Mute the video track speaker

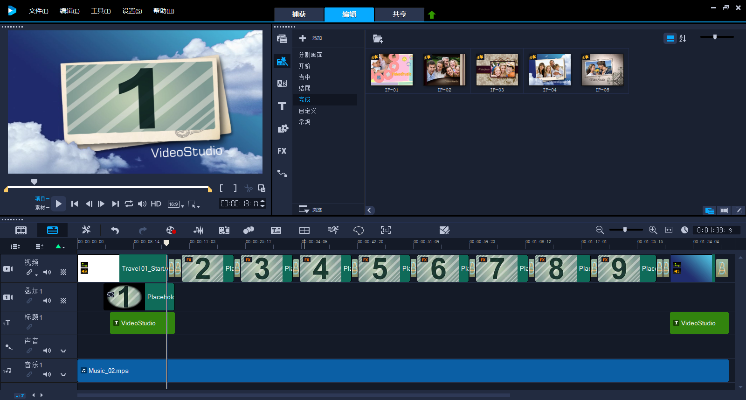coord(48,272)
